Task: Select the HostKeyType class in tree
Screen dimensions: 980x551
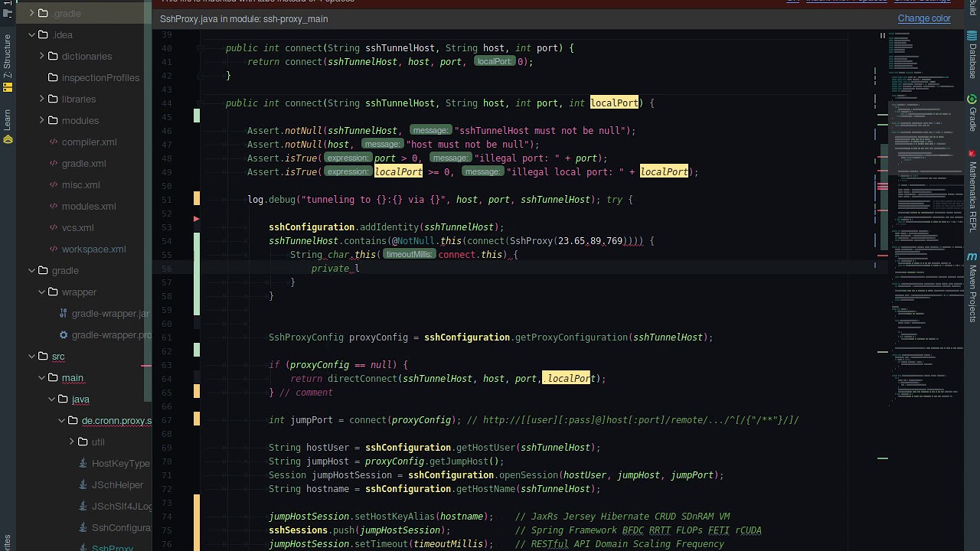Action: click(121, 463)
